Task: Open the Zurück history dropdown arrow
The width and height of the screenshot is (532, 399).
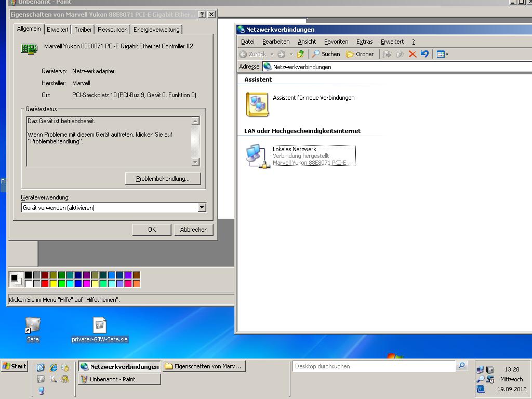Action: 272,54
